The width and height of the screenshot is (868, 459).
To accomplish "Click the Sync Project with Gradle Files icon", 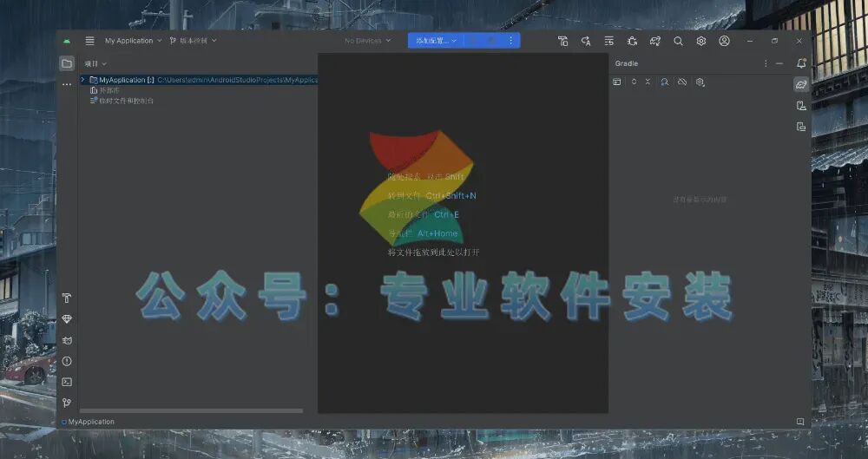I will pos(654,41).
